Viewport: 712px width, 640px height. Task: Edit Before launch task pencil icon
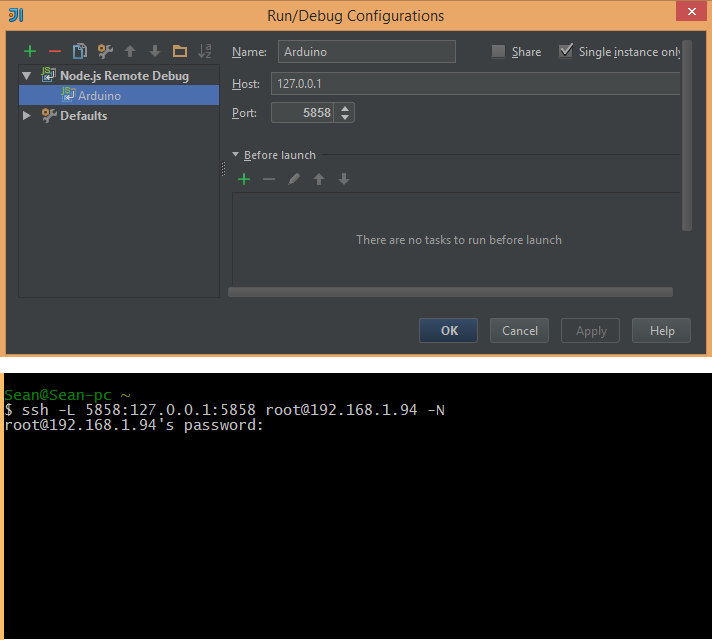click(x=294, y=179)
